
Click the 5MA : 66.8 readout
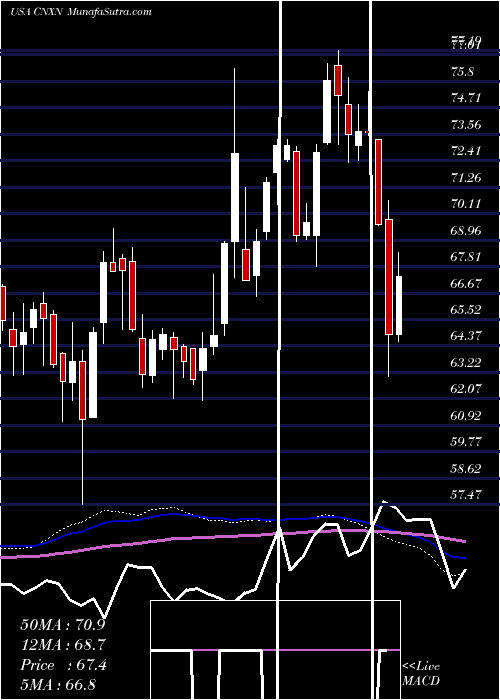57,684
